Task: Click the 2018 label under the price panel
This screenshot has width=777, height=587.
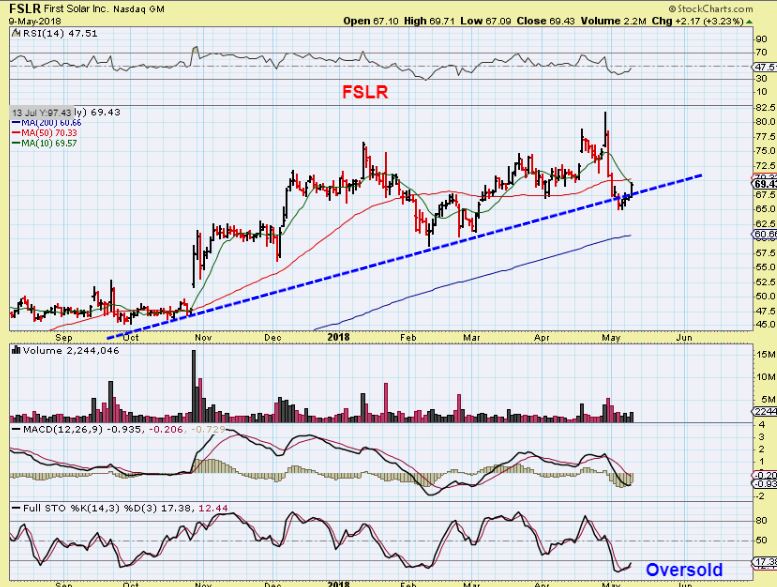Action: coord(339,337)
